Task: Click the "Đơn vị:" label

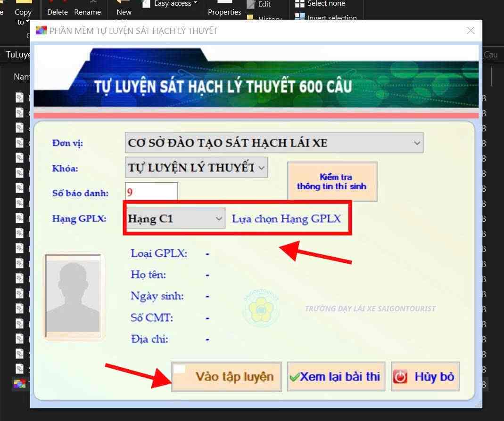Action: click(67, 143)
